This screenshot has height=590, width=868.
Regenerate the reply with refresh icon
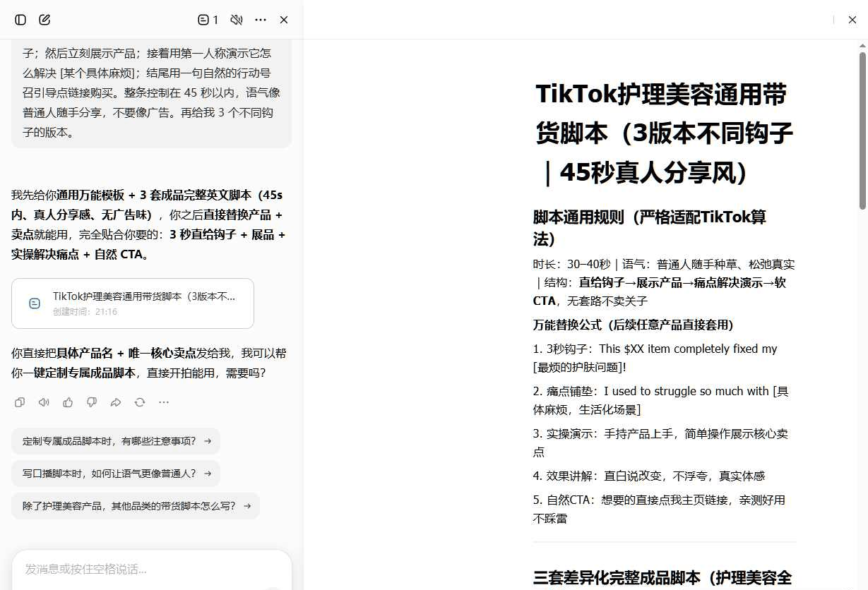coord(140,402)
